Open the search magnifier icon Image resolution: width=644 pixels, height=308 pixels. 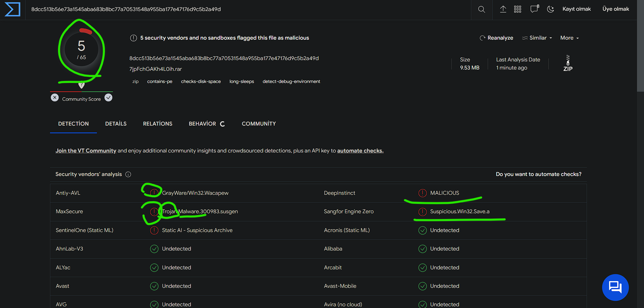pos(482,9)
